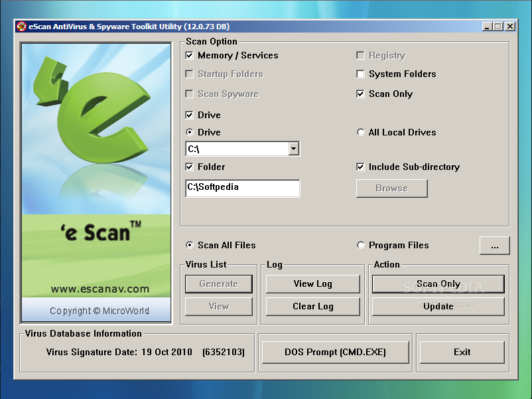Toggle the Registry checkbox
The width and height of the screenshot is (532, 399).
pos(360,55)
